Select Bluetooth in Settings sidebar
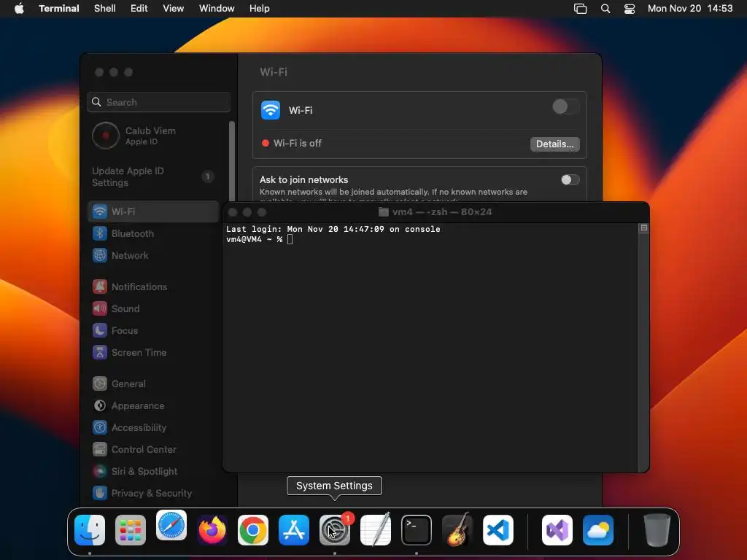Viewport: 747px width, 560px height. (153, 233)
